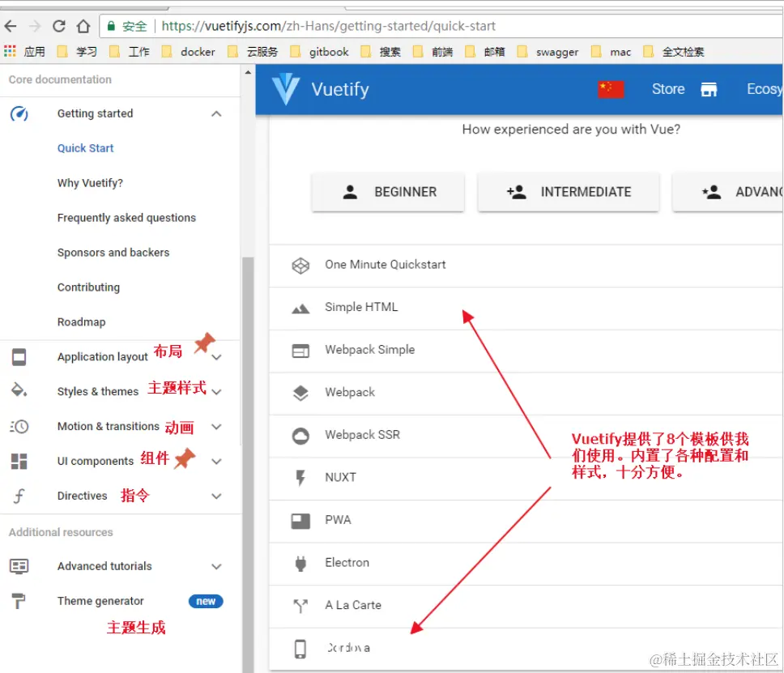Click the Application layout icon
The height and width of the screenshot is (673, 784).
coord(19,357)
